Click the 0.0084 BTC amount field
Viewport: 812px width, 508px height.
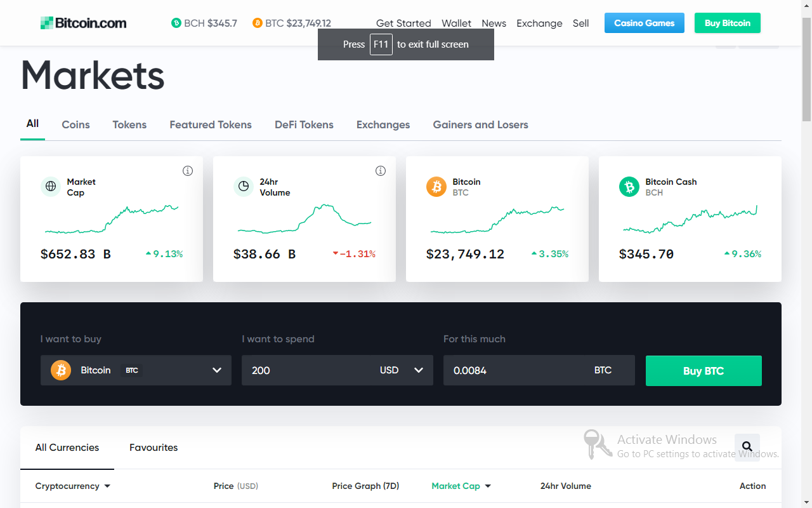[x=539, y=370]
